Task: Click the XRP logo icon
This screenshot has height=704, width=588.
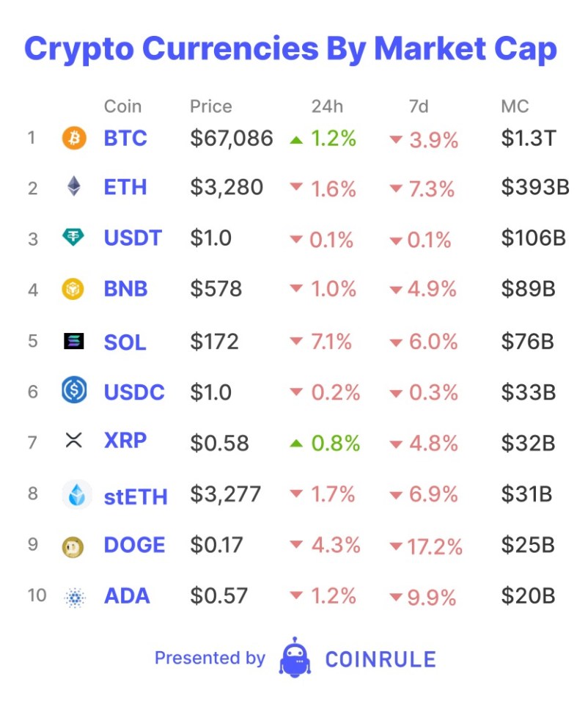Action: pos(74,441)
